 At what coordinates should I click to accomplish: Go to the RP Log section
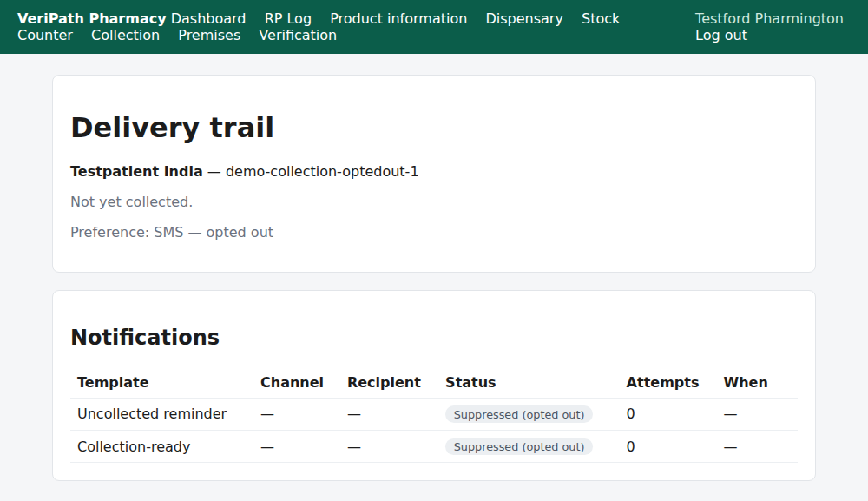(x=288, y=19)
